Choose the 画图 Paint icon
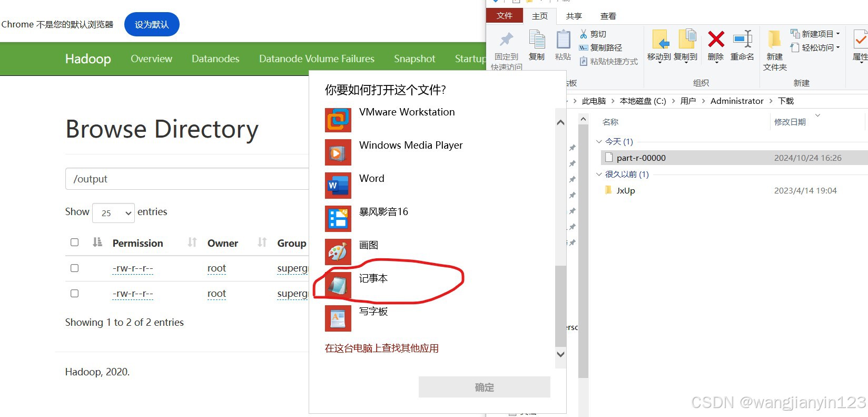868x417 pixels. [338, 252]
